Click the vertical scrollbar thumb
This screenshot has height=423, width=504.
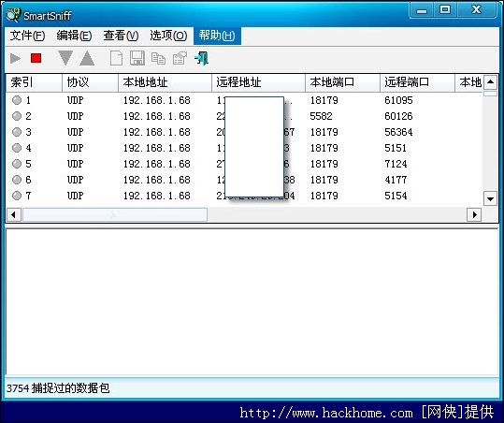(490, 94)
